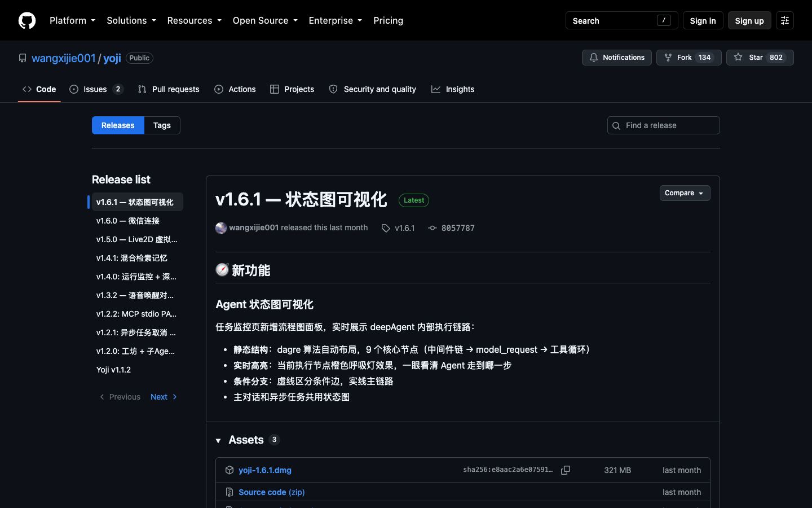Viewport: 812px width, 508px height.
Task: Click the slash shortcut key in Search
Action: coord(664,20)
